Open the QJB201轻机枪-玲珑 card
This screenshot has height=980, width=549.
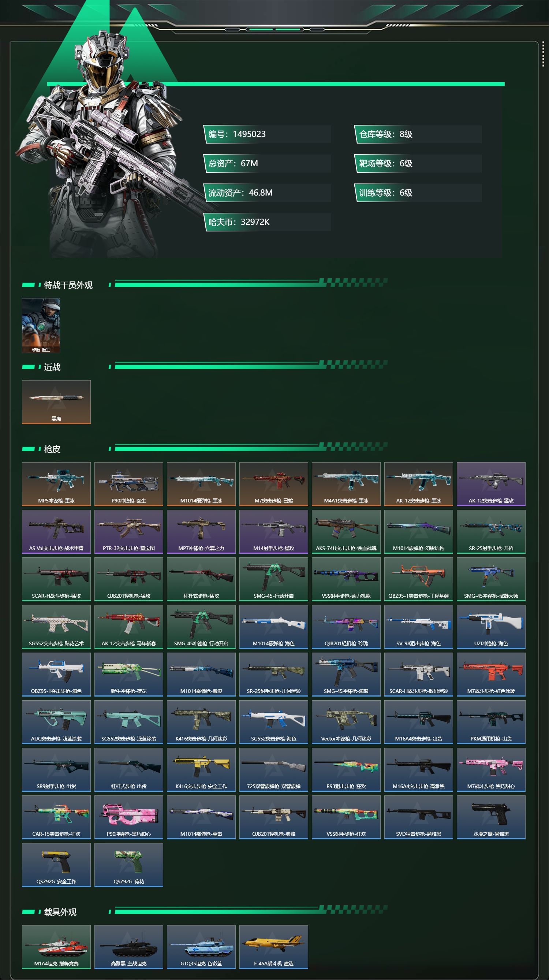(346, 627)
